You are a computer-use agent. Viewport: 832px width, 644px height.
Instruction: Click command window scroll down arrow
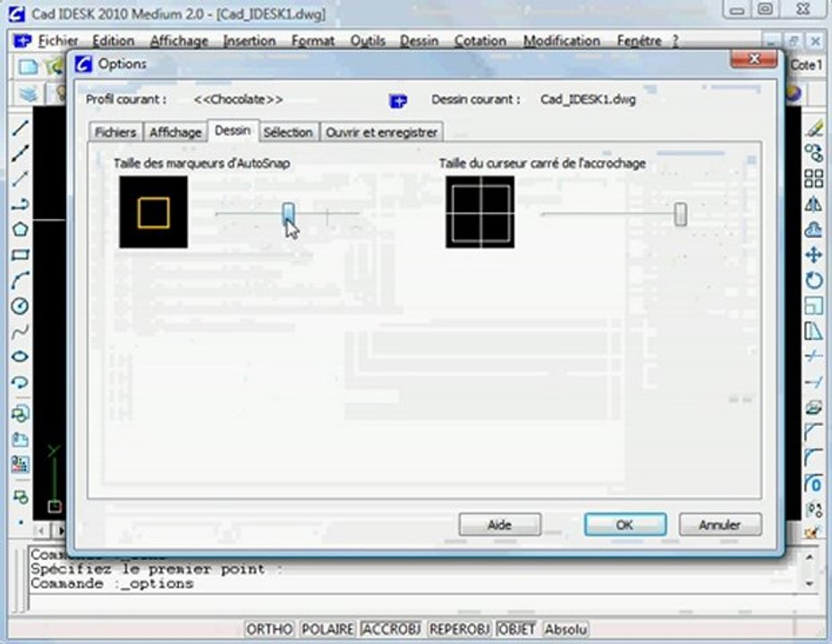(810, 583)
